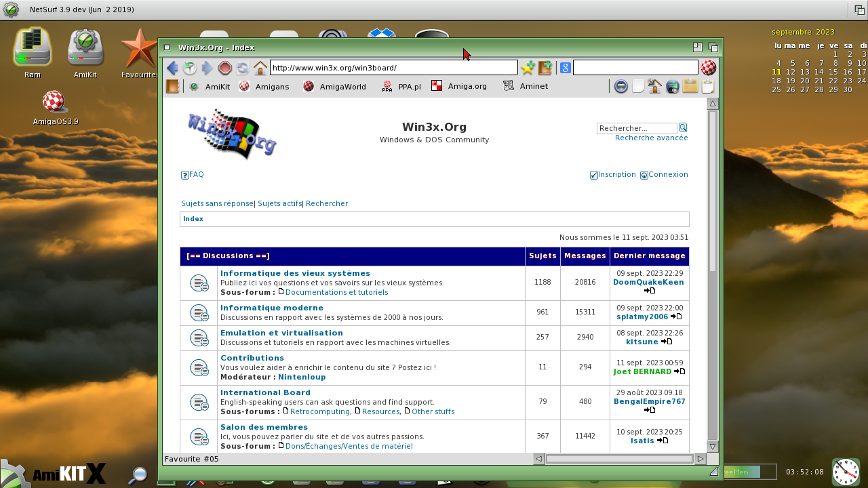This screenshot has height=488, width=868.
Task: Open the AmiKit favourite
Action: pos(210,86)
